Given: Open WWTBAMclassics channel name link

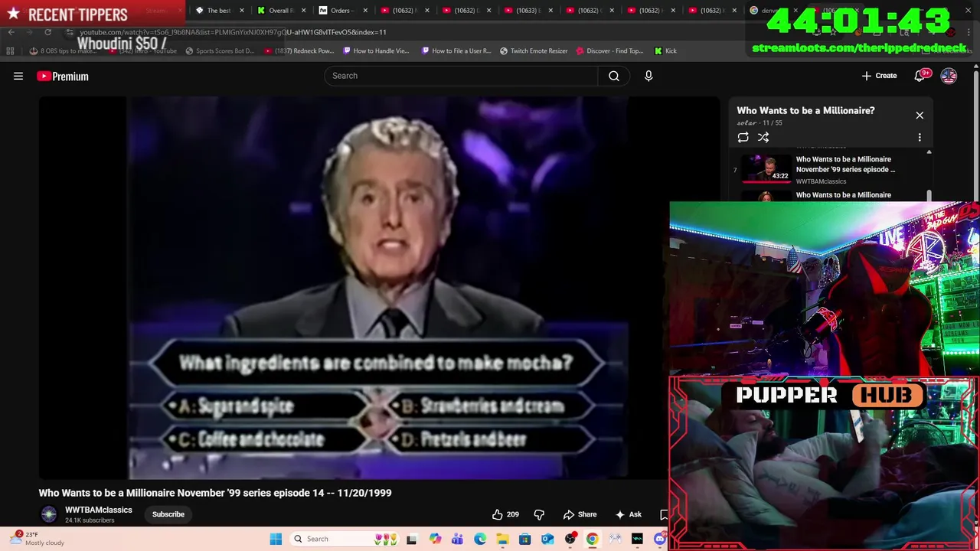Looking at the screenshot, I should click(x=99, y=510).
